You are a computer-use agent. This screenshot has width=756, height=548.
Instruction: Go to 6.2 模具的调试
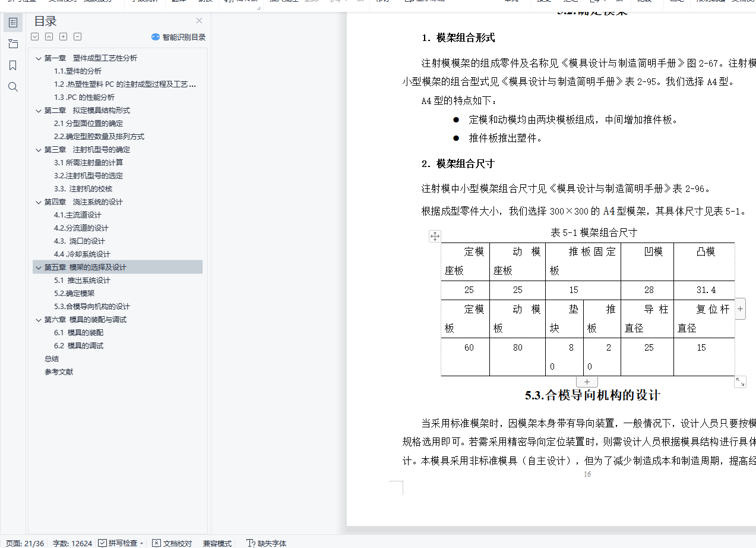[x=78, y=345]
